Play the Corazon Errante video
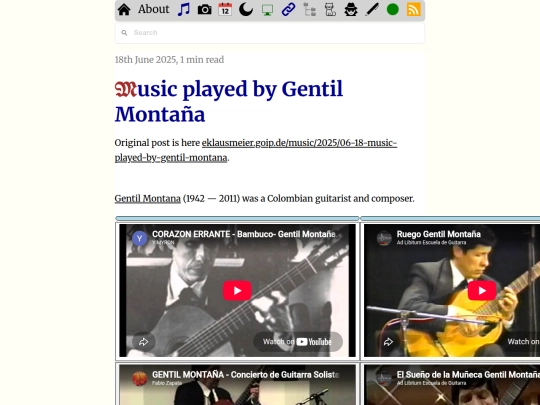This screenshot has height=405, width=540. click(x=237, y=291)
